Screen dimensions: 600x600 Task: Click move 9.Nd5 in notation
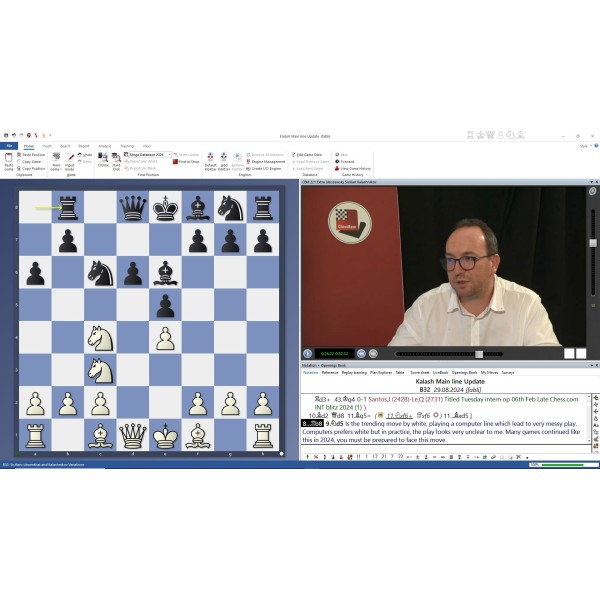click(x=334, y=424)
